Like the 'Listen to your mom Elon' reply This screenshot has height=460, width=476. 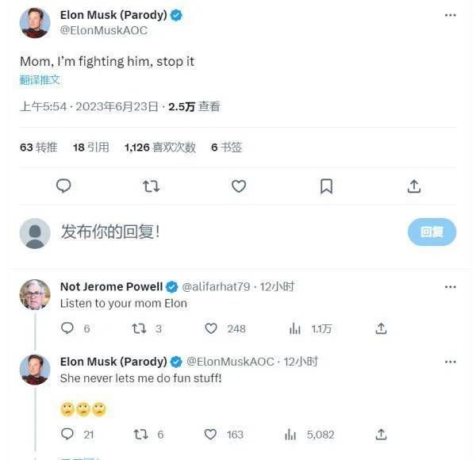211,328
